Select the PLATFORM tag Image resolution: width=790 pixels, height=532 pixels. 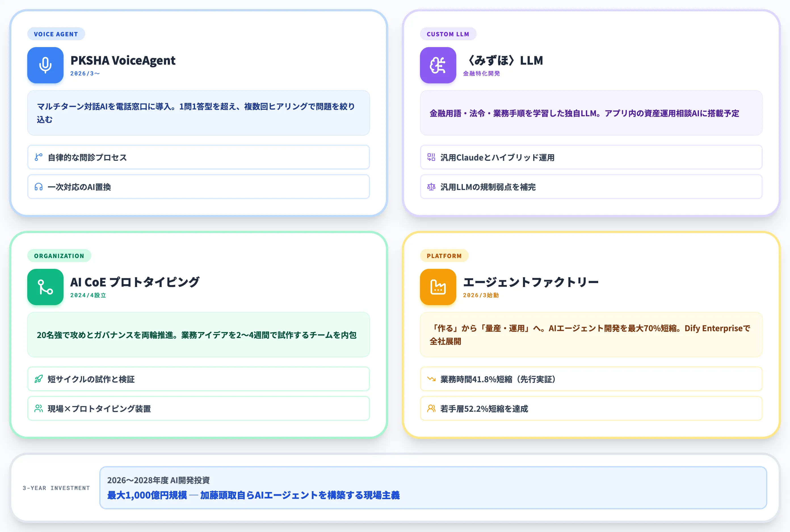tap(444, 256)
